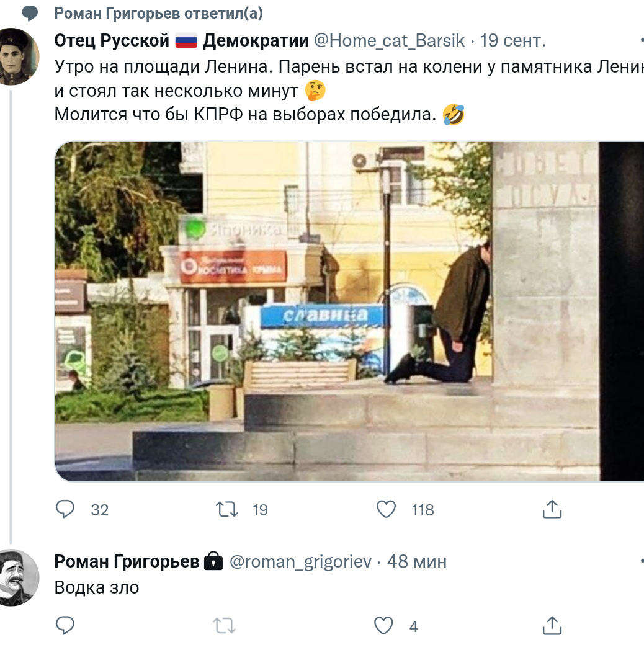The width and height of the screenshot is (644, 650).
Task: Open the @roman_grigoriev handle link
Action: pyautogui.click(x=300, y=562)
